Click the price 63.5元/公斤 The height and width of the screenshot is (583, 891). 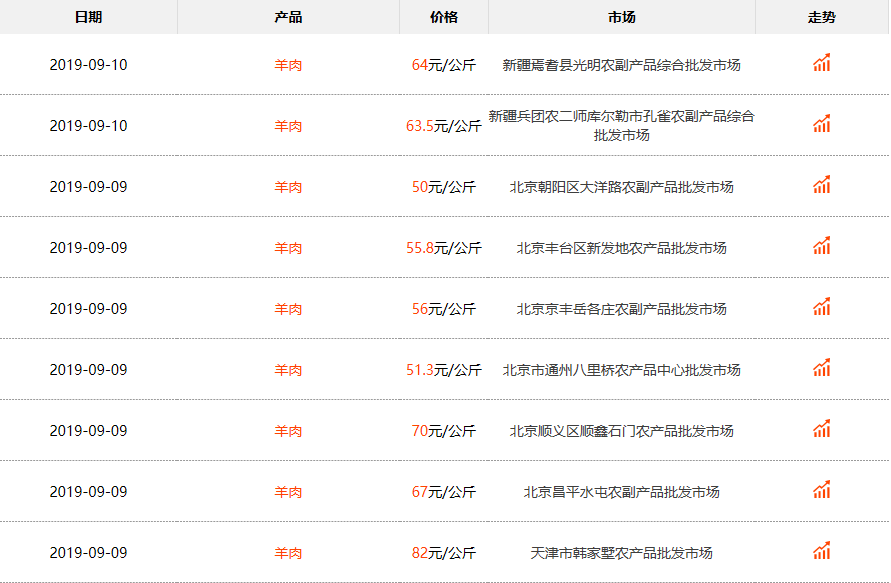pyautogui.click(x=444, y=126)
